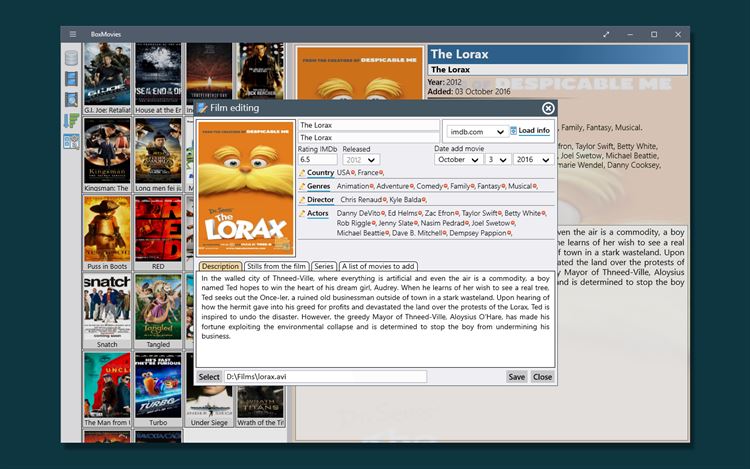Click the Load info link

click(534, 131)
